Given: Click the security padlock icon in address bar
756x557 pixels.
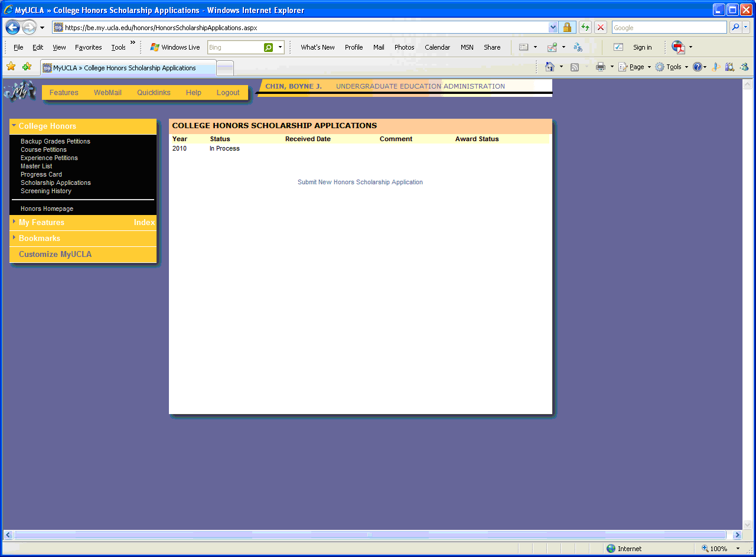Looking at the screenshot, I should 567,28.
